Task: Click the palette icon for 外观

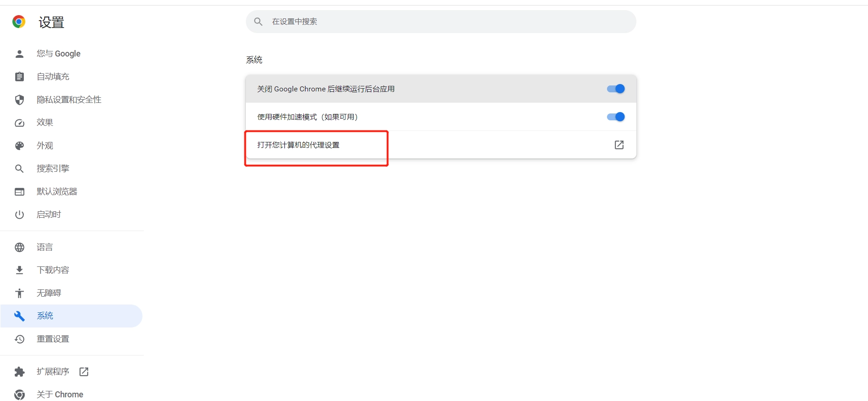Action: (19, 146)
